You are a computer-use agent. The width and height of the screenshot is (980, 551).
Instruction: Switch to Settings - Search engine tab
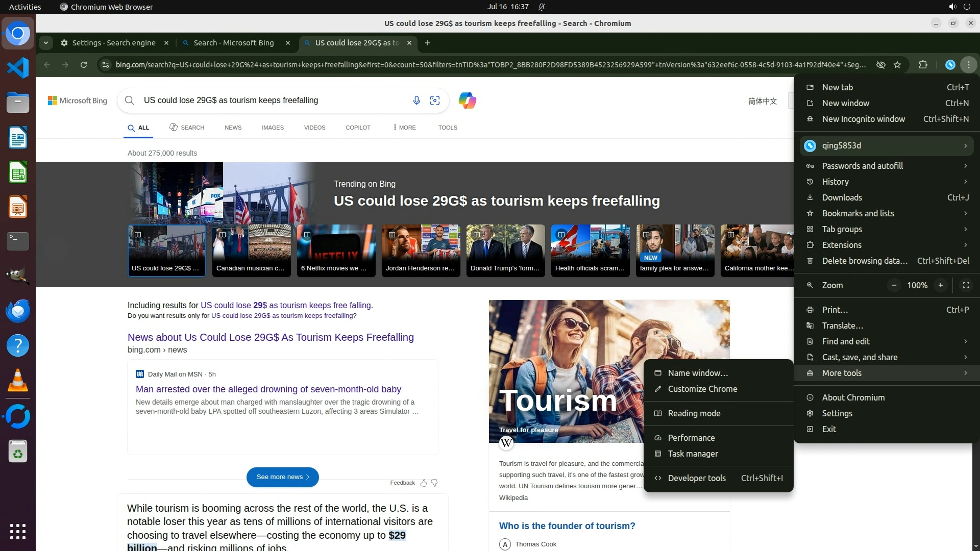114,43
